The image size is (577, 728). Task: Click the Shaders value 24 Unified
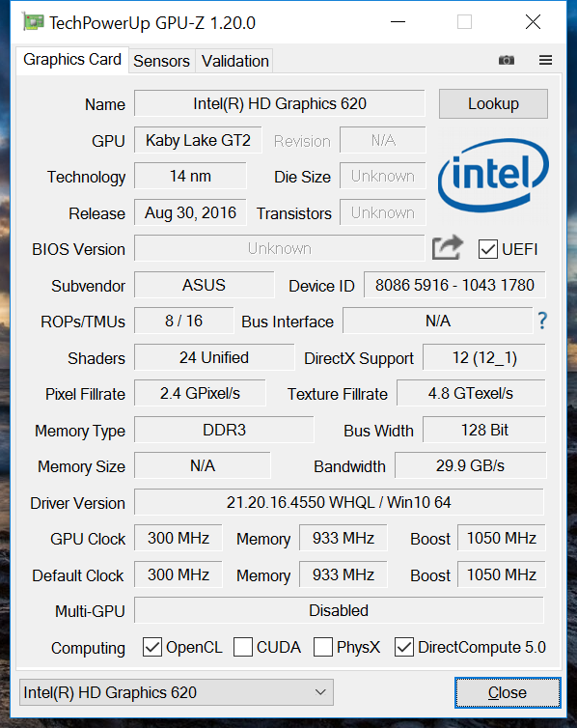(214, 357)
